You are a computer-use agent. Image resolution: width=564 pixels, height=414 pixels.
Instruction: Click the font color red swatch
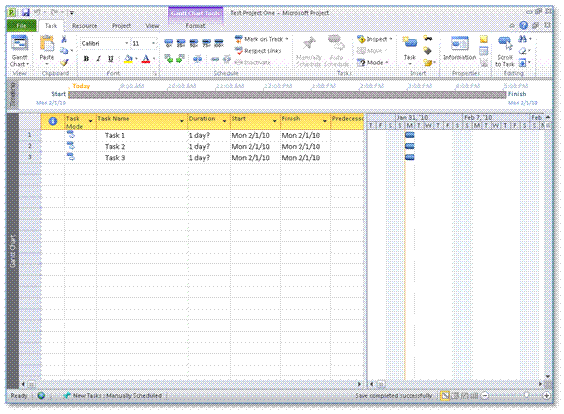pyautogui.click(x=146, y=59)
